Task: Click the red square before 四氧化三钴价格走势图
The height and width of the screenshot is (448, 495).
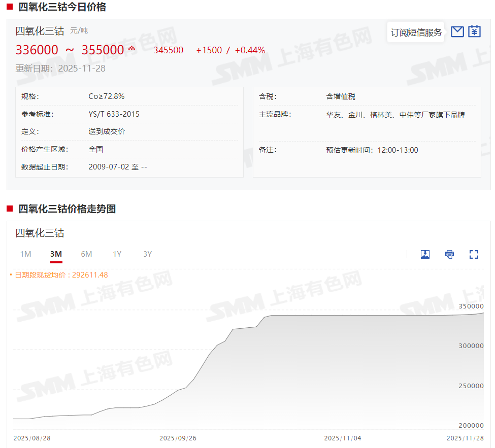Action: point(10,209)
